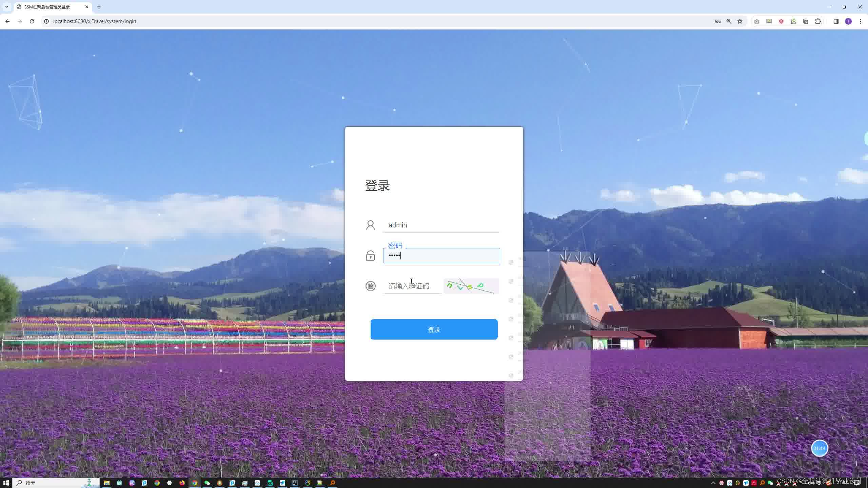
Task: Open the purple profile avatar menu
Action: 848,21
